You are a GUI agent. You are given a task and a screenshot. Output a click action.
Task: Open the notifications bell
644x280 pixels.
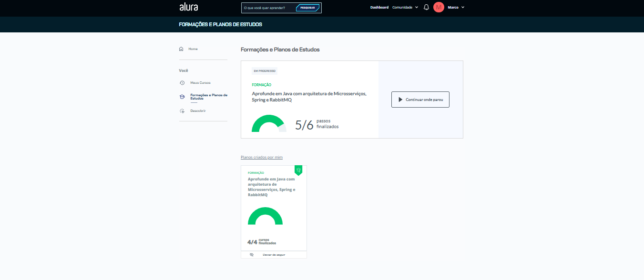tap(426, 8)
